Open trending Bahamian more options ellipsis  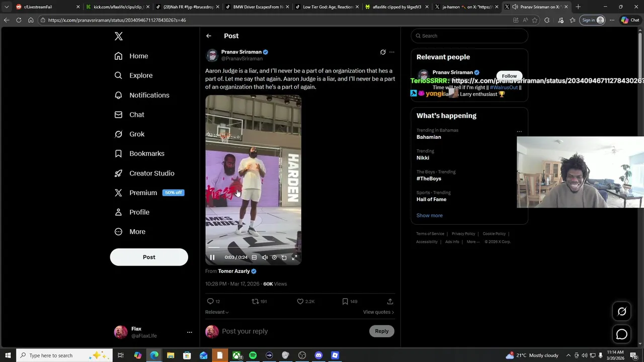pyautogui.click(x=519, y=132)
